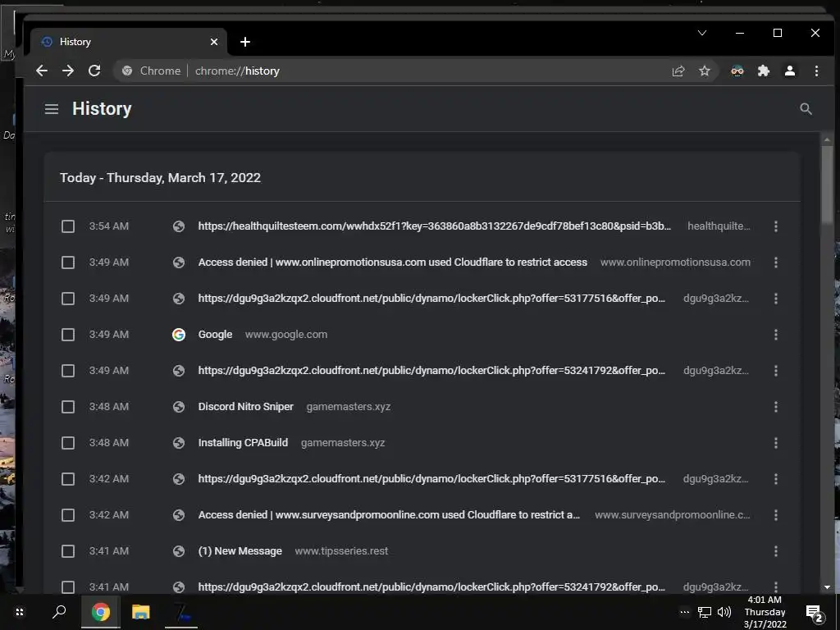The height and width of the screenshot is (630, 840).
Task: Check the 3:42 AM cloudfront lockerClick entry
Action: [68, 479]
